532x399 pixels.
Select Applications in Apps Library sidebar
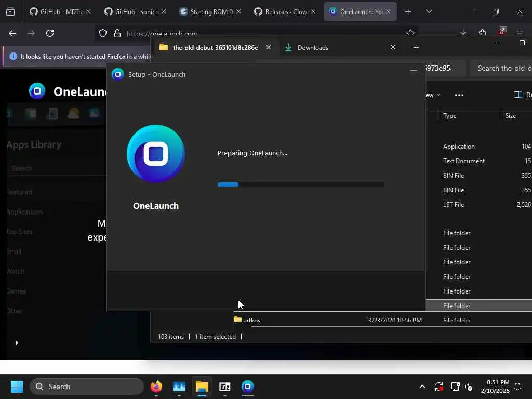tap(25, 212)
